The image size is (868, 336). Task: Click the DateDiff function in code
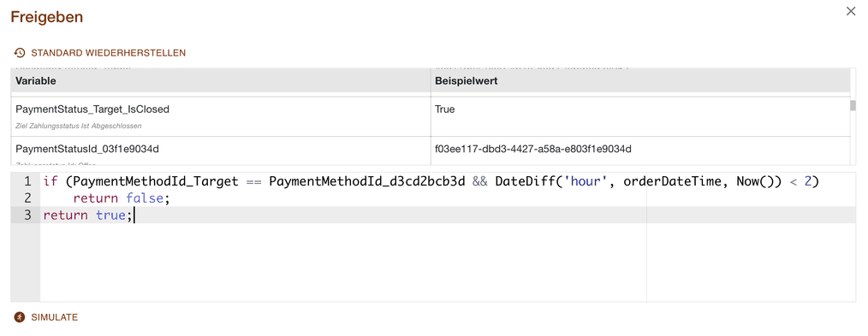525,181
